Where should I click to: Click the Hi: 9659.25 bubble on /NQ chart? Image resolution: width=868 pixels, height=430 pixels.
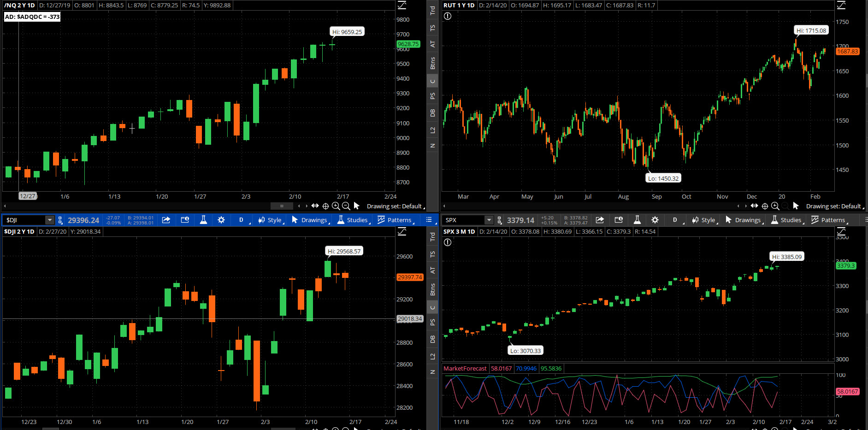[x=347, y=32]
